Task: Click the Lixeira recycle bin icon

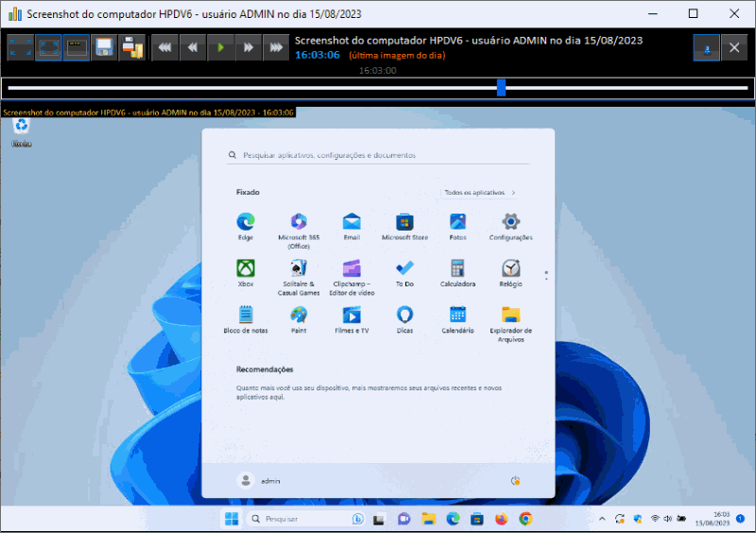Action: (21, 132)
